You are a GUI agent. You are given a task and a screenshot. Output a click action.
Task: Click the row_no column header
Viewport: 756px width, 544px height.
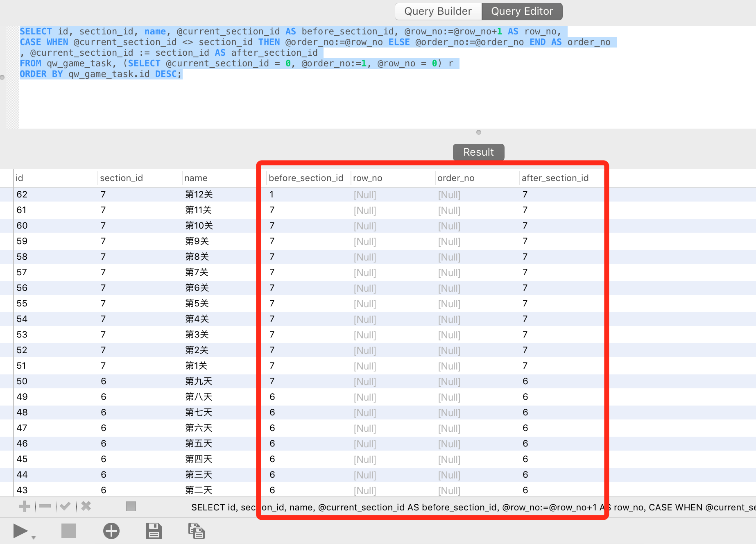click(393, 178)
